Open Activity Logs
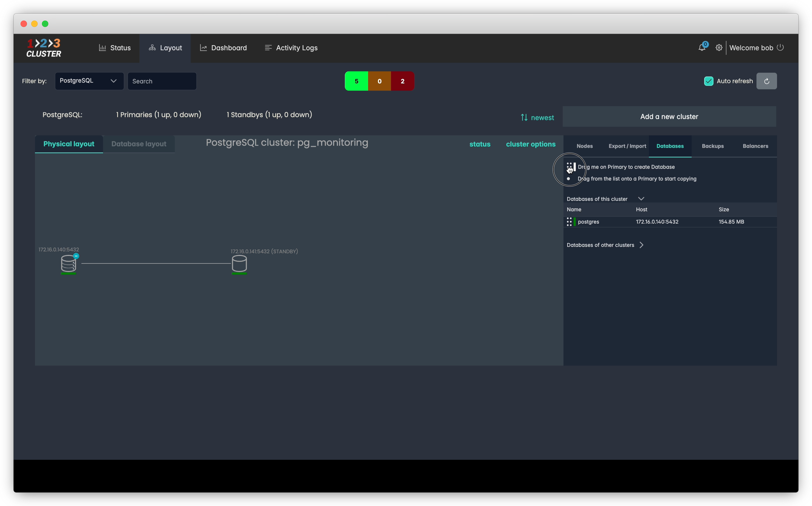The image size is (812, 506). click(x=291, y=48)
